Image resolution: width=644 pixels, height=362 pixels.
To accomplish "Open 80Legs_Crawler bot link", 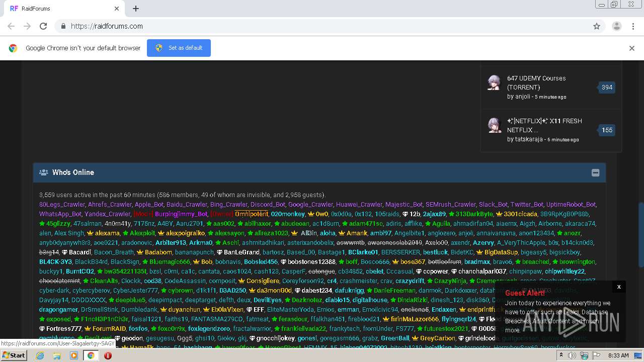I will point(62,204).
